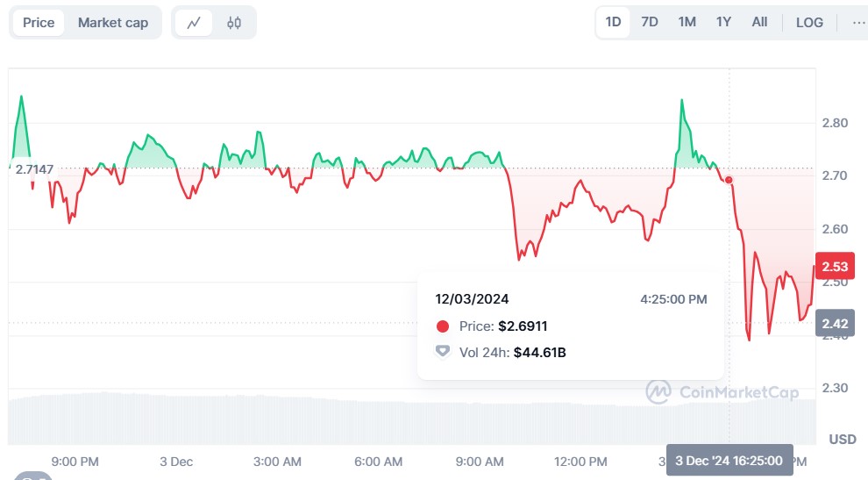Switch to candlestick chart icon
868x480 pixels.
(233, 23)
